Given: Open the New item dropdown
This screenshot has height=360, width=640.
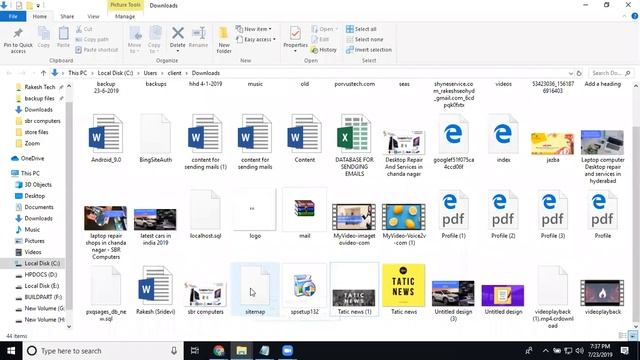Looking at the screenshot, I should coord(254,29).
